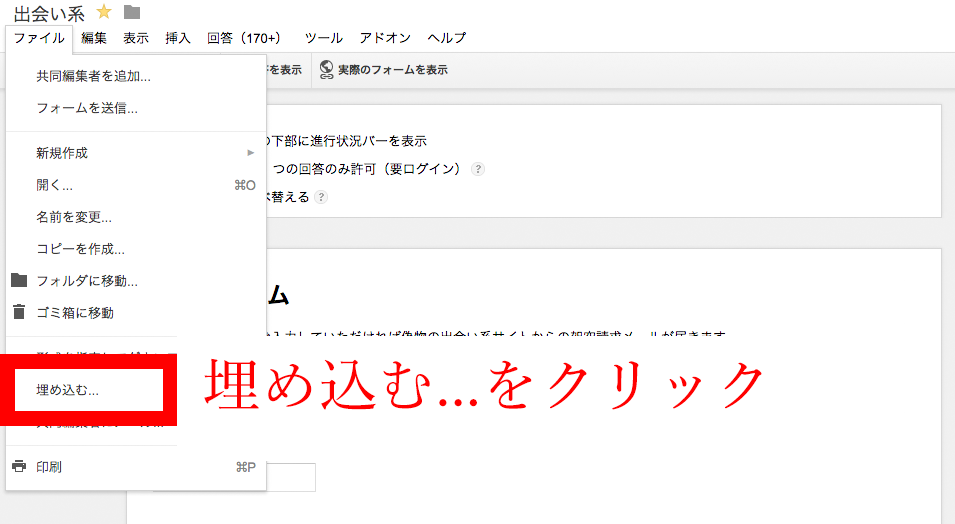
Task: Open the 挿入 menu
Action: [178, 38]
